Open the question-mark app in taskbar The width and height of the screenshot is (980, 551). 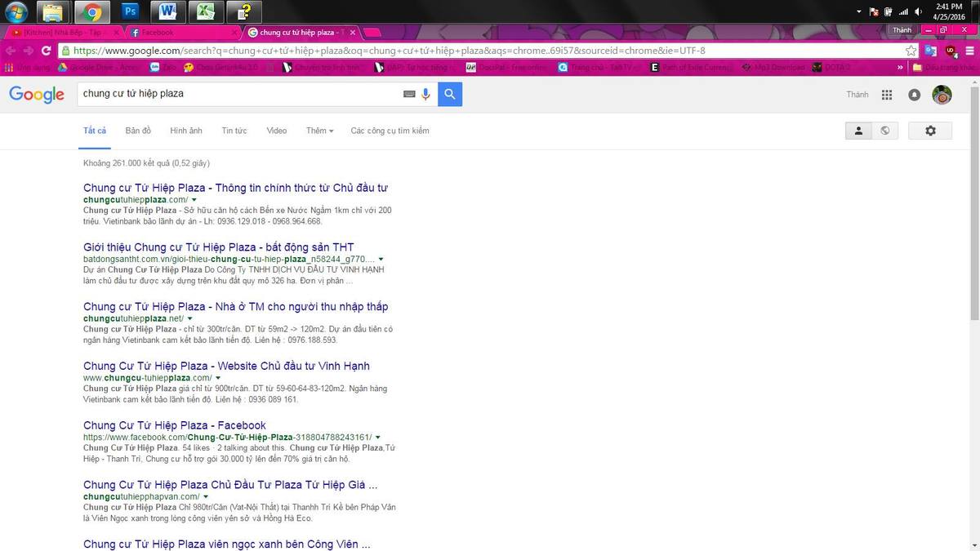[x=244, y=11]
